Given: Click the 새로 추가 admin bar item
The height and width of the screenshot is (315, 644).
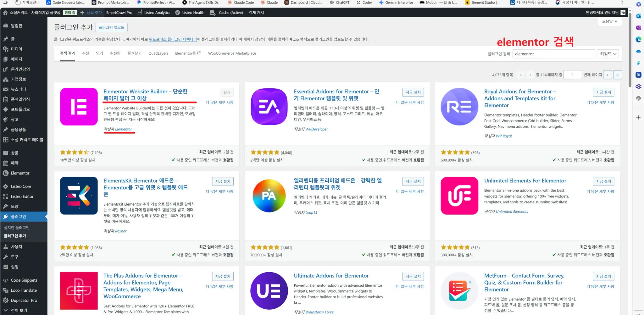Looking at the screenshot, I should [91, 13].
